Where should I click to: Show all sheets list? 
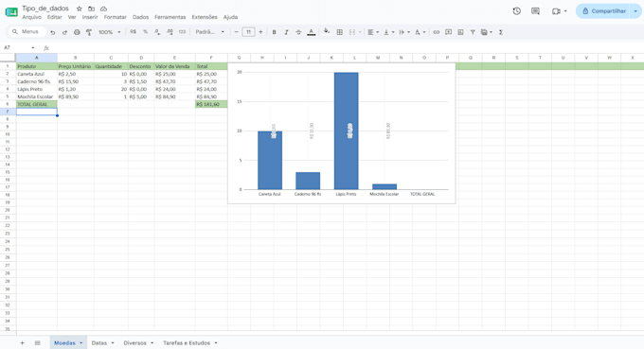[37, 342]
